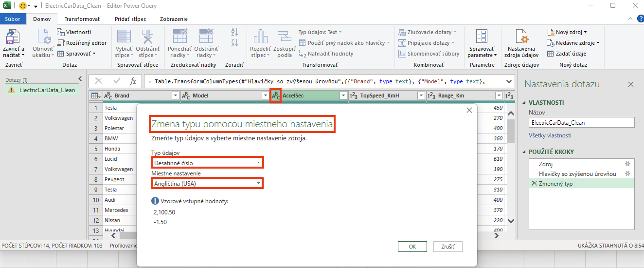Close the Nastavenia dotazu pane
Viewport: 644px width, 268px height.
(631, 84)
